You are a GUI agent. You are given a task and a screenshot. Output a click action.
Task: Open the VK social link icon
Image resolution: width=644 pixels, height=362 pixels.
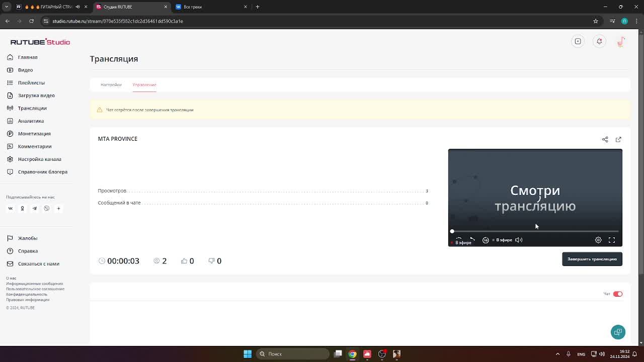tap(10, 208)
